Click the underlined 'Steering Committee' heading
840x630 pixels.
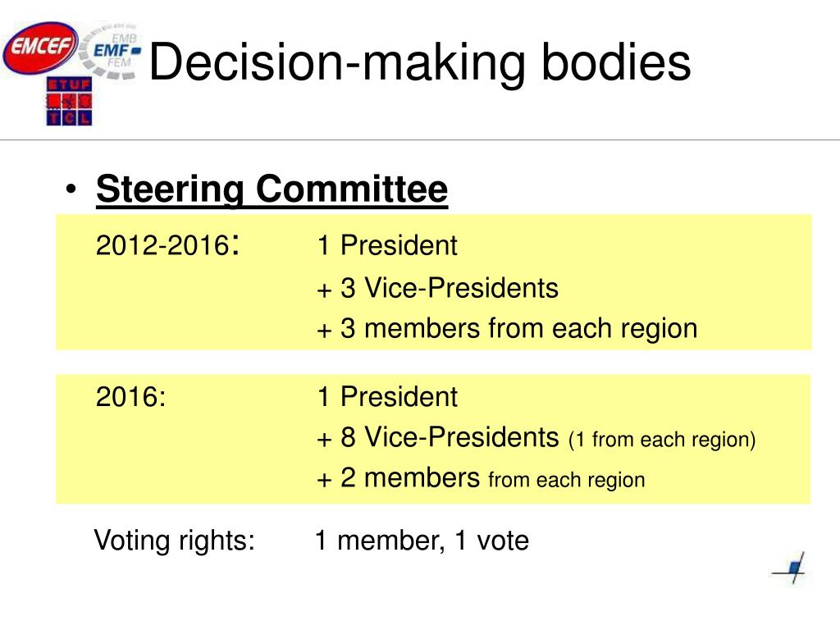272,189
